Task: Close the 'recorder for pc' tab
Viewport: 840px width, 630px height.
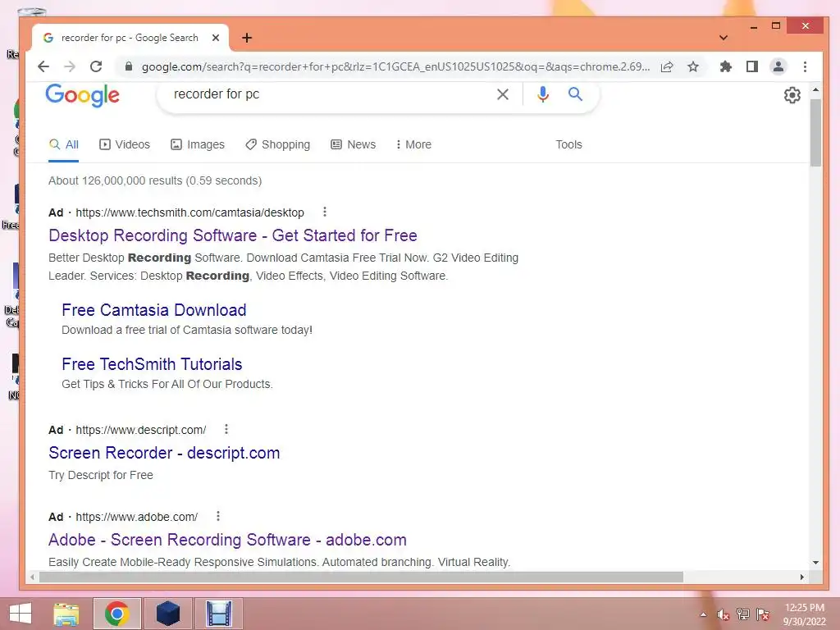Action: tap(216, 38)
